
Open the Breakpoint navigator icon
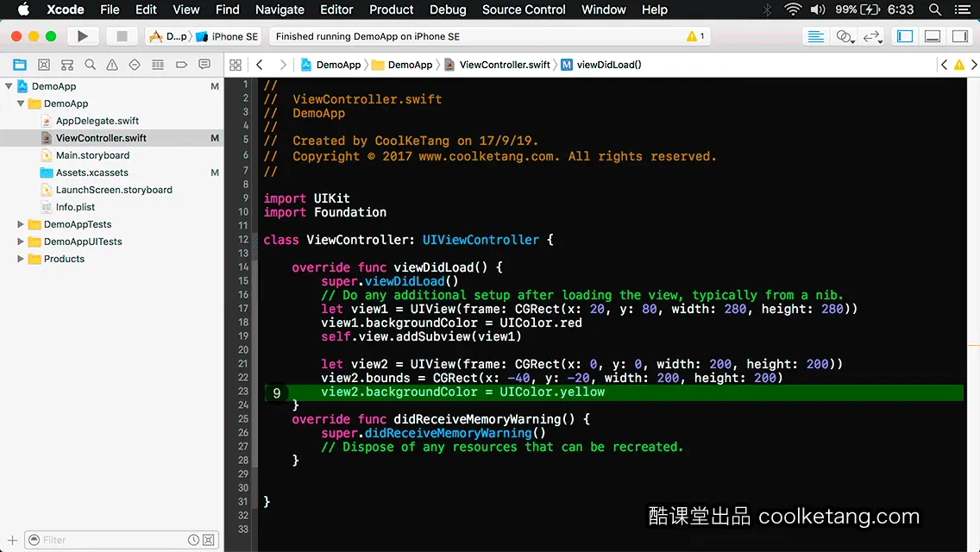[181, 65]
